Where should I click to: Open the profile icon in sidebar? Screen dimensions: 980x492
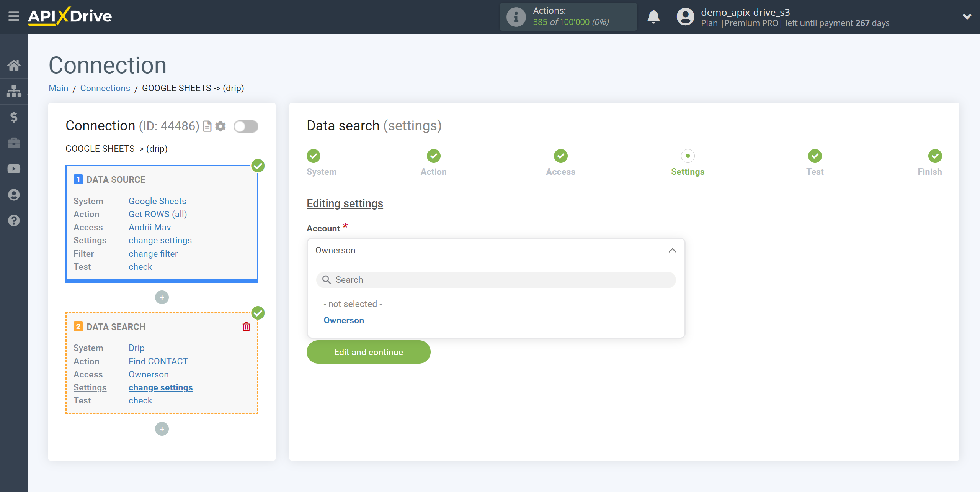[x=14, y=195]
